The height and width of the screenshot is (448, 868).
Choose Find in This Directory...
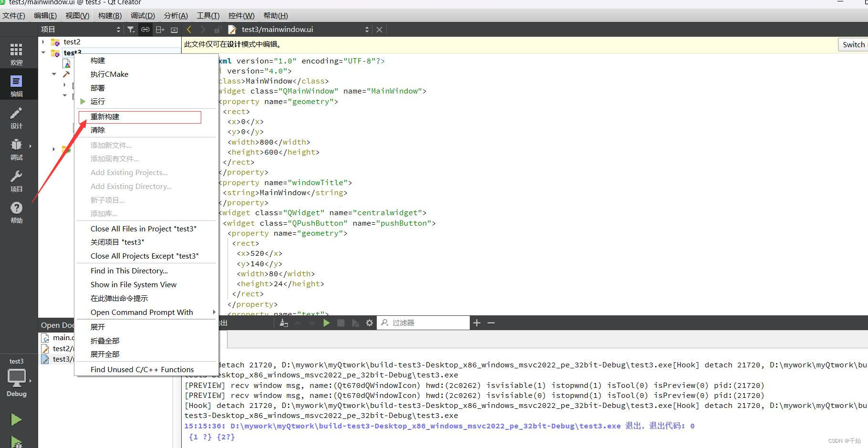coord(146,271)
